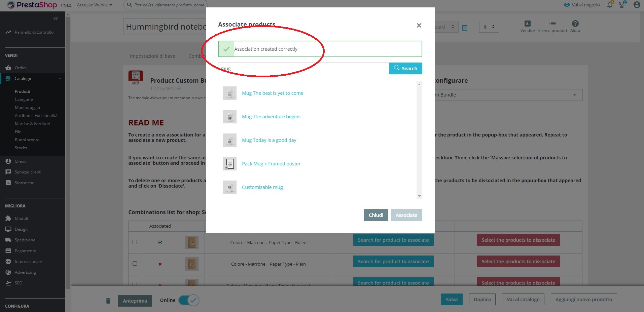Viewport: 644px width, 312px height.
Task: Click the Advertising sidebar icon
Action: 8,272
